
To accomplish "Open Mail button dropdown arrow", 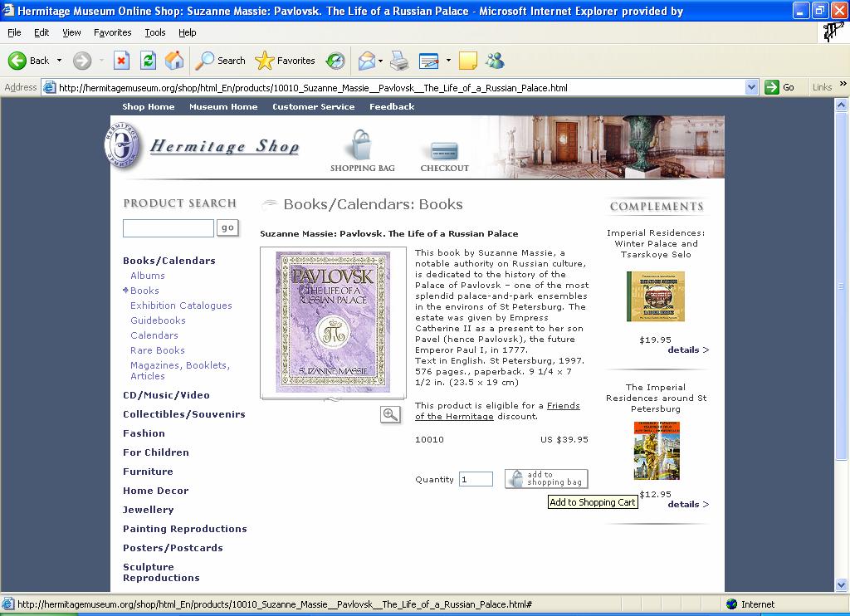I will [380, 61].
